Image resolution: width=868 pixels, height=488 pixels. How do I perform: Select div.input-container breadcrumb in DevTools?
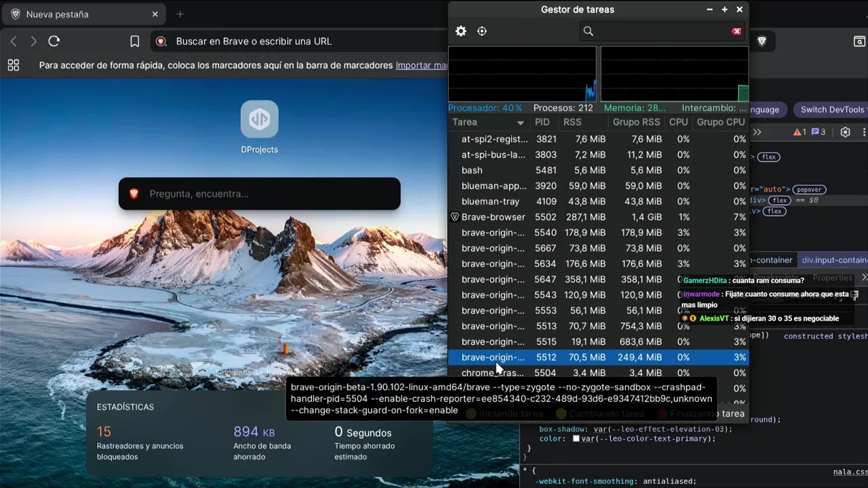(834, 260)
